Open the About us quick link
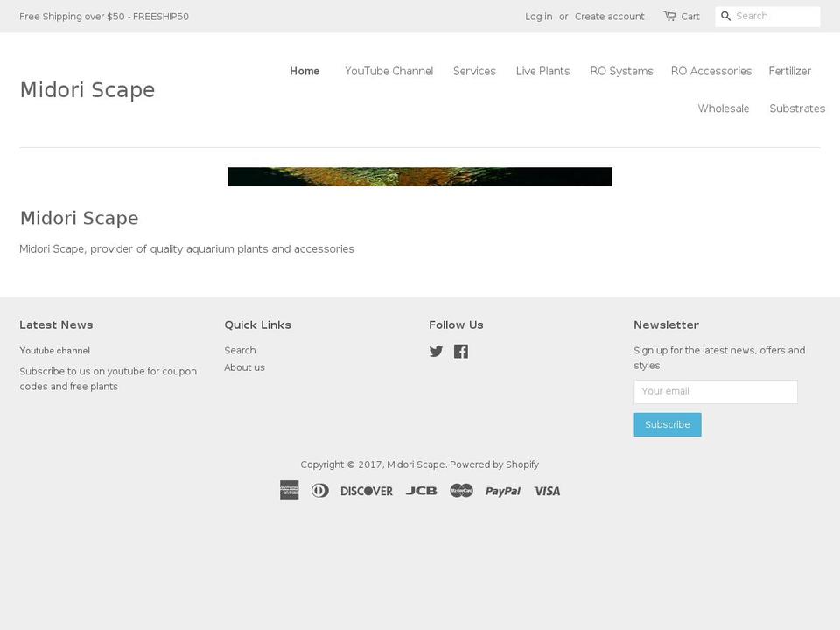840x630 pixels. (244, 367)
